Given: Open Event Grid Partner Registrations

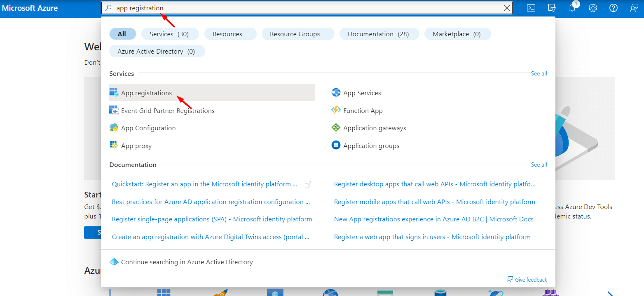Looking at the screenshot, I should [168, 110].
